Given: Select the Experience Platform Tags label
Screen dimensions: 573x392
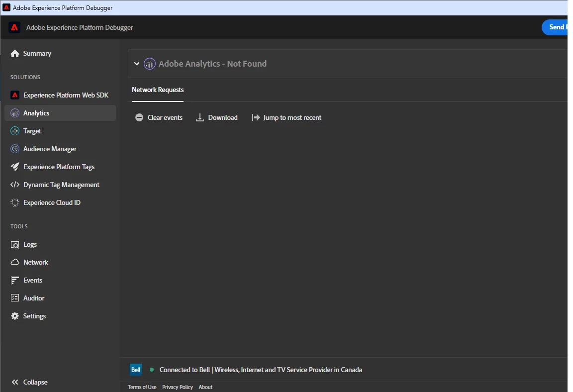Looking at the screenshot, I should tap(59, 167).
